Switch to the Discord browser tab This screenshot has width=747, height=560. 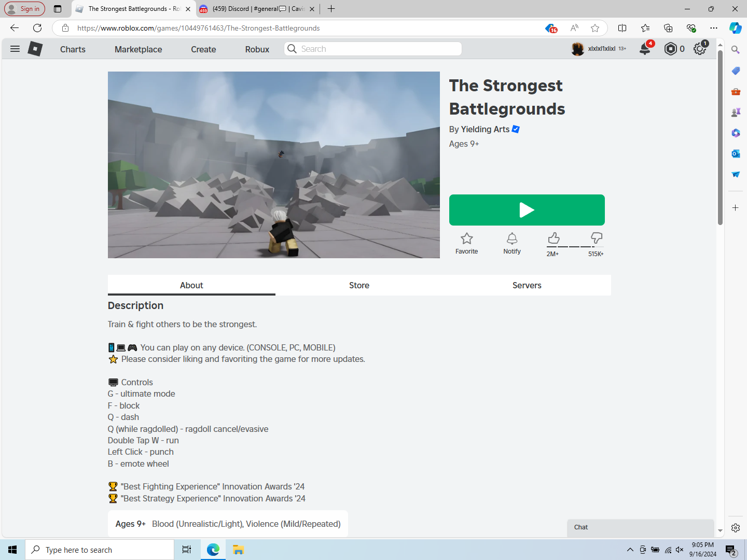point(257,9)
